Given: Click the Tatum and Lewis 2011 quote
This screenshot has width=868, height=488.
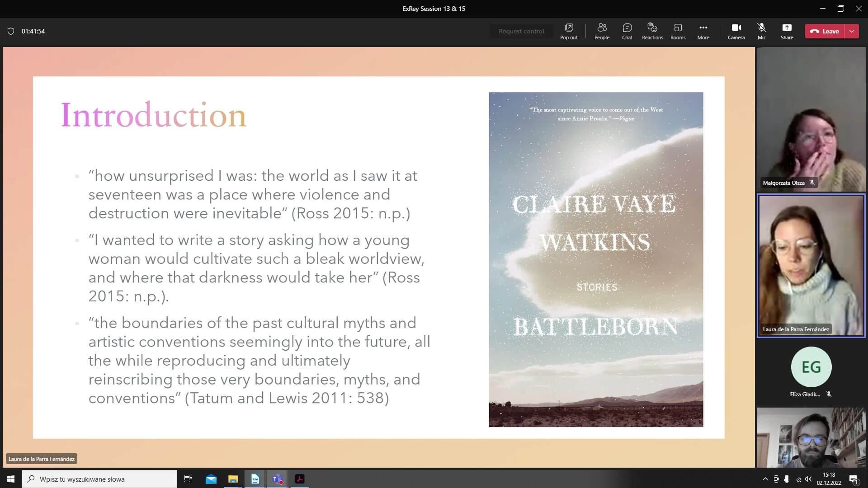Looking at the screenshot, I should [x=259, y=360].
